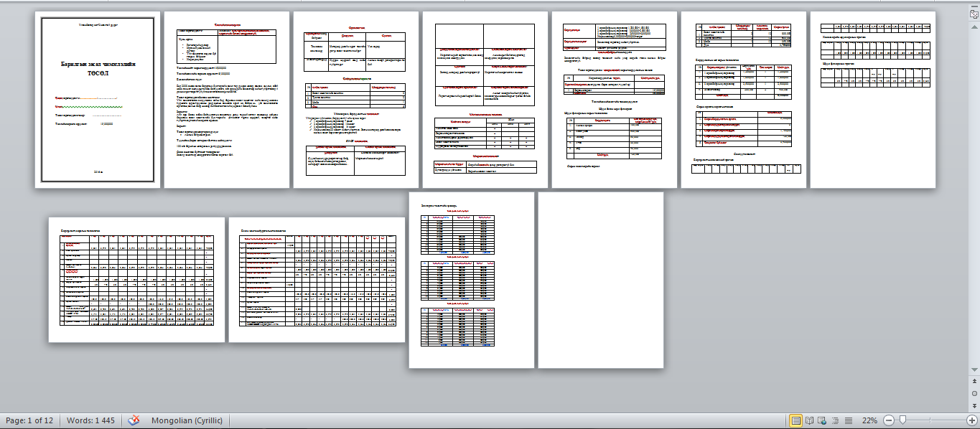Open the Select Browse Object circle button
The width and height of the screenshot is (980, 429).
click(974, 394)
